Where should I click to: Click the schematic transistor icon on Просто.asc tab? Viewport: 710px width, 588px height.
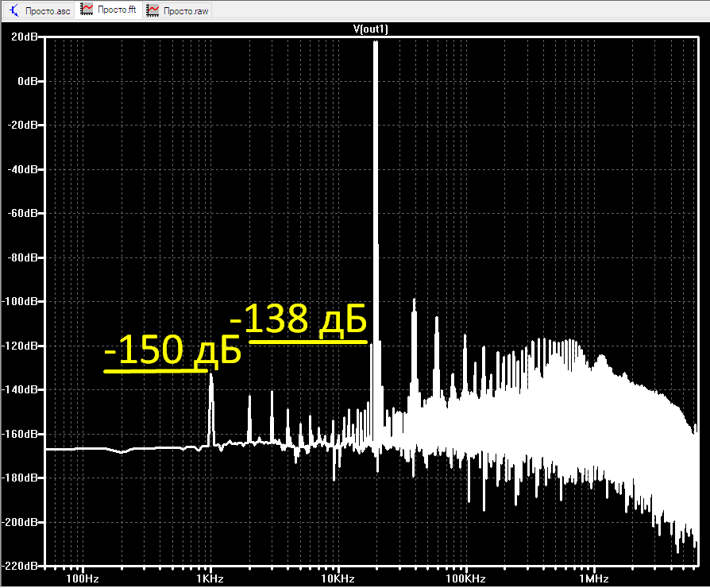[x=14, y=10]
